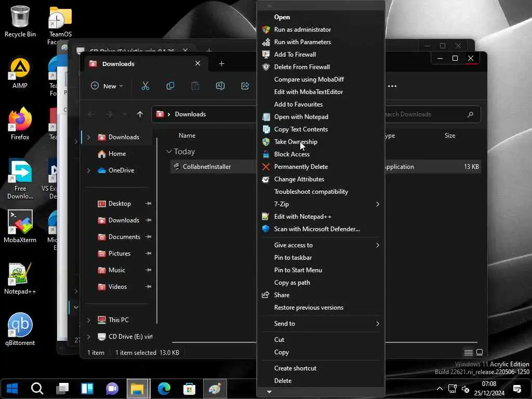
Task: Select Change Attributes
Action: [321, 179]
